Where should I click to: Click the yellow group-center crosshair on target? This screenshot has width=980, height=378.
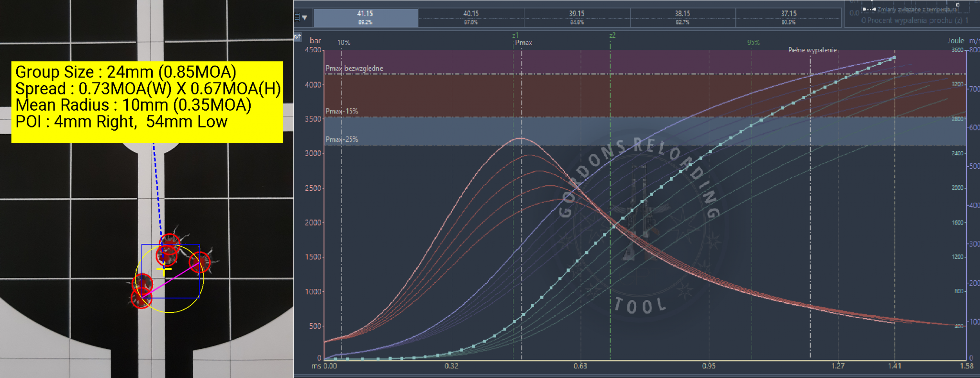click(x=164, y=271)
